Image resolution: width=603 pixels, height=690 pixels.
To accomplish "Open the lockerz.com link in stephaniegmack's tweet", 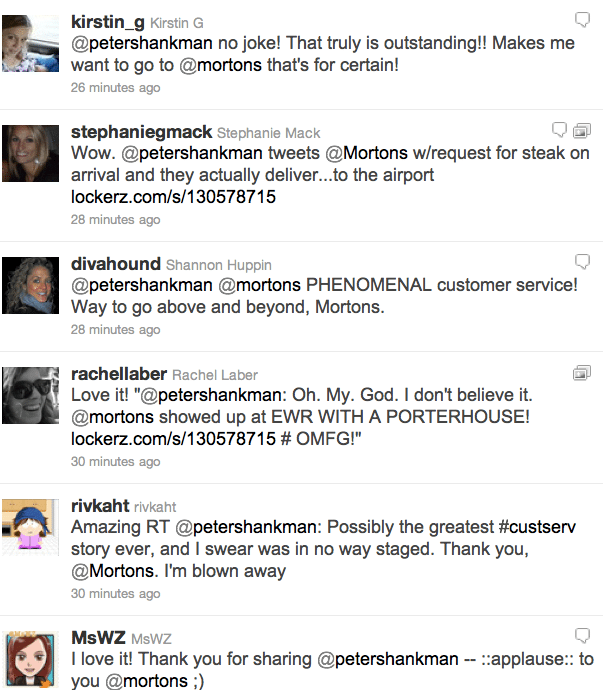I will pyautogui.click(x=173, y=197).
